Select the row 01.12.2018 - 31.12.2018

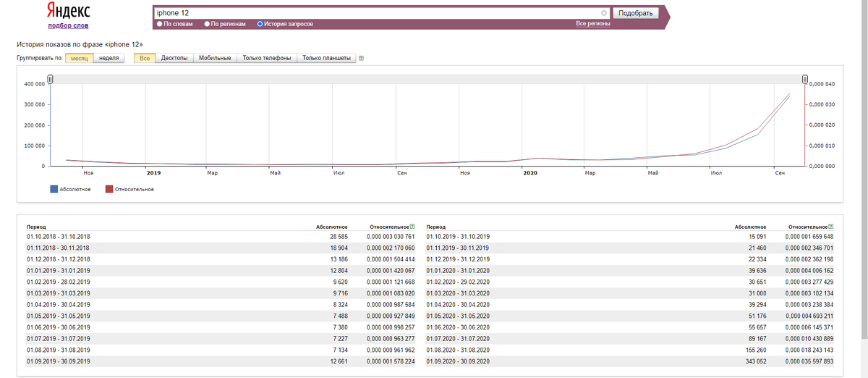tap(221, 259)
